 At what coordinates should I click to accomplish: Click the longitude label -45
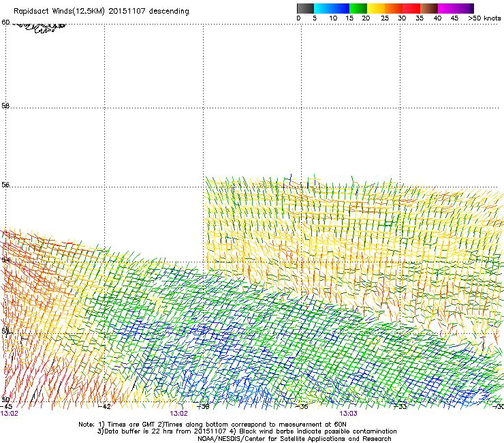tap(6, 407)
